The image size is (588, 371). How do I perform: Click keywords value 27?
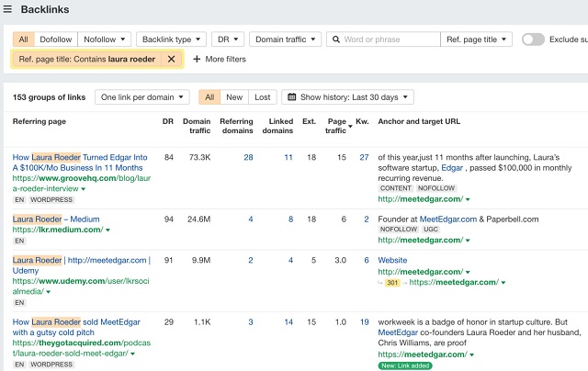(x=364, y=157)
